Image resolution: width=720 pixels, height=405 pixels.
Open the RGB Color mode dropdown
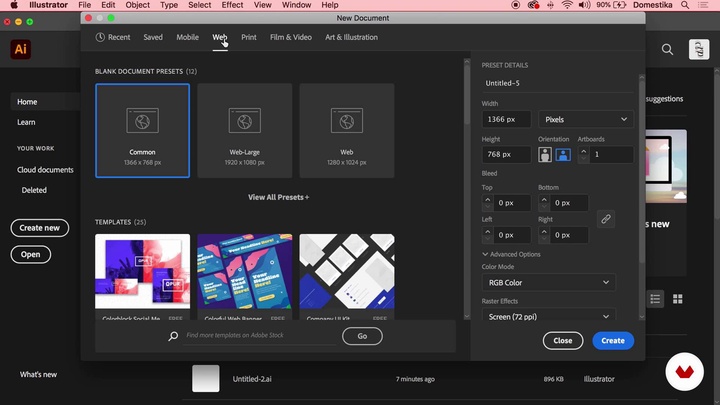point(548,283)
